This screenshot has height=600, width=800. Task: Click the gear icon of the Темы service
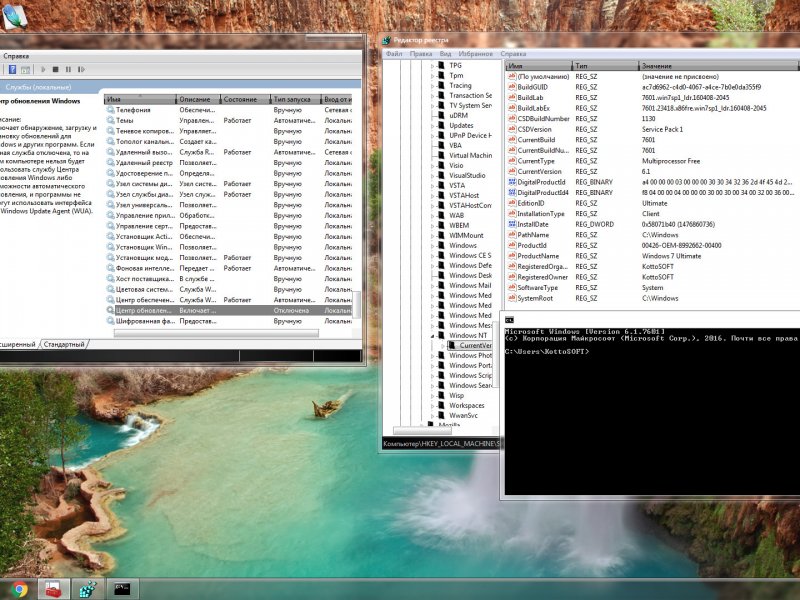(x=110, y=120)
